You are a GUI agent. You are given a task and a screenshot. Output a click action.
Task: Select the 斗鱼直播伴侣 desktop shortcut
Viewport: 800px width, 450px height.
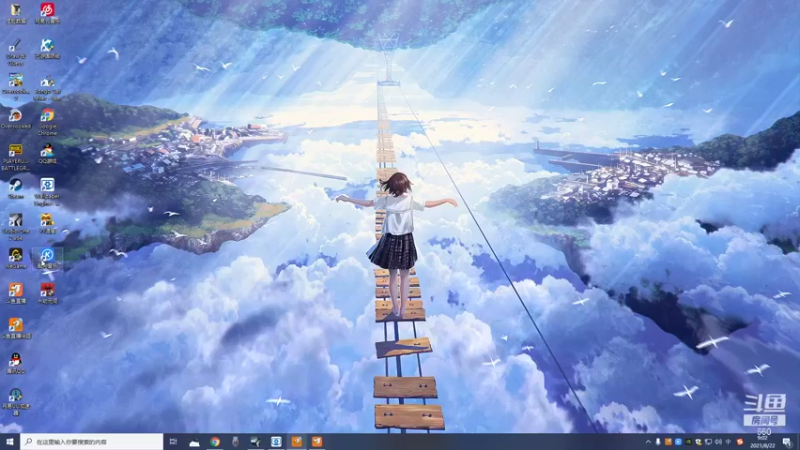(16, 328)
